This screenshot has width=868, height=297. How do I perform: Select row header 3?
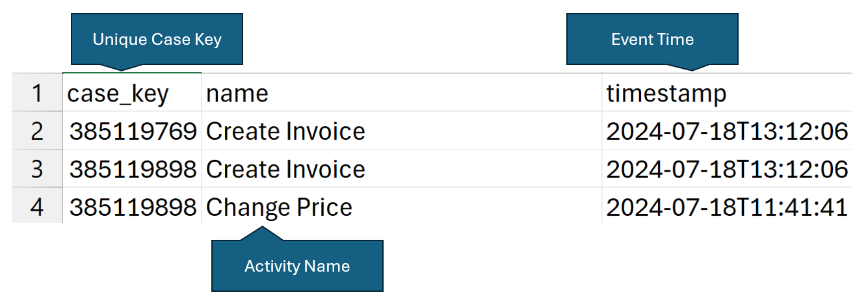(x=36, y=169)
